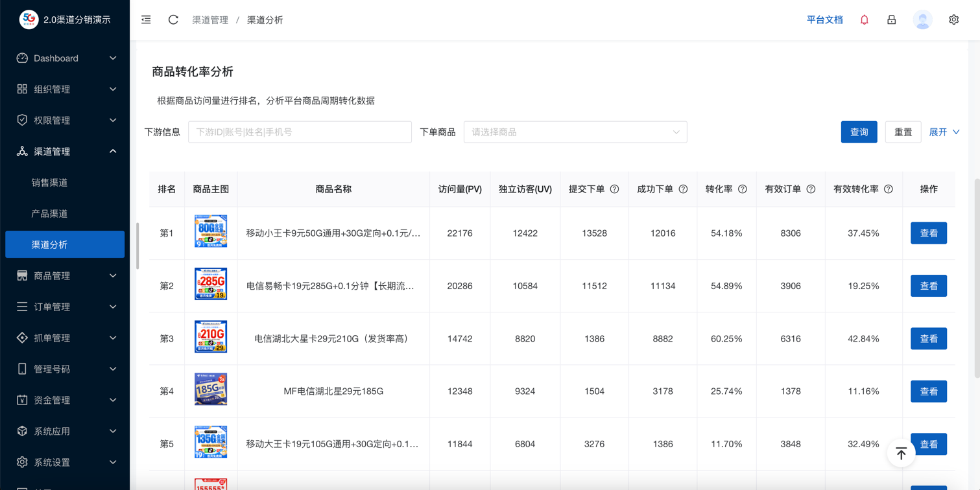Click the back-to-top floating button
The height and width of the screenshot is (490, 980).
[901, 454]
